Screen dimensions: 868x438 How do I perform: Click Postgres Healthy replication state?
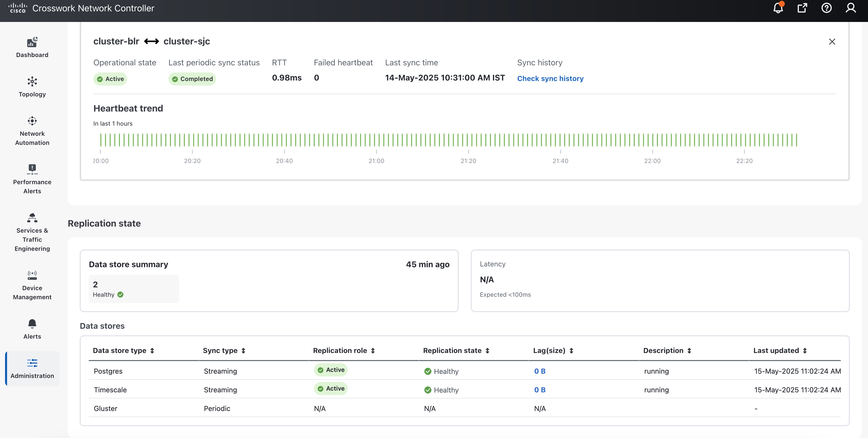click(x=441, y=371)
